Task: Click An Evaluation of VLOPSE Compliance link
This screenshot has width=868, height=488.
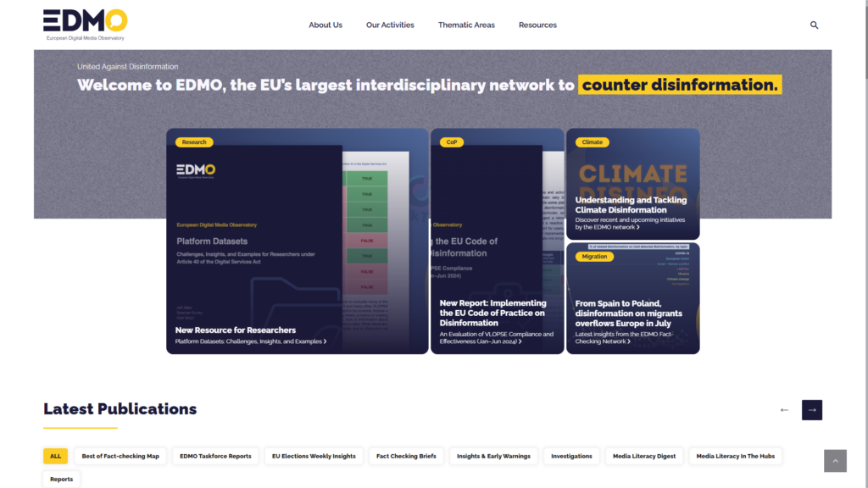Action: pyautogui.click(x=497, y=337)
